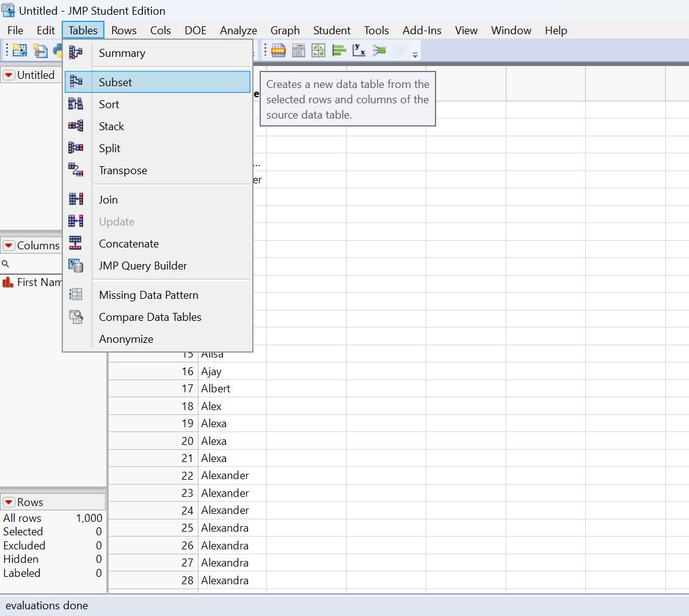Click the Tabulate toolbar icon
Image resolution: width=689 pixels, height=616 pixels.
point(299,51)
